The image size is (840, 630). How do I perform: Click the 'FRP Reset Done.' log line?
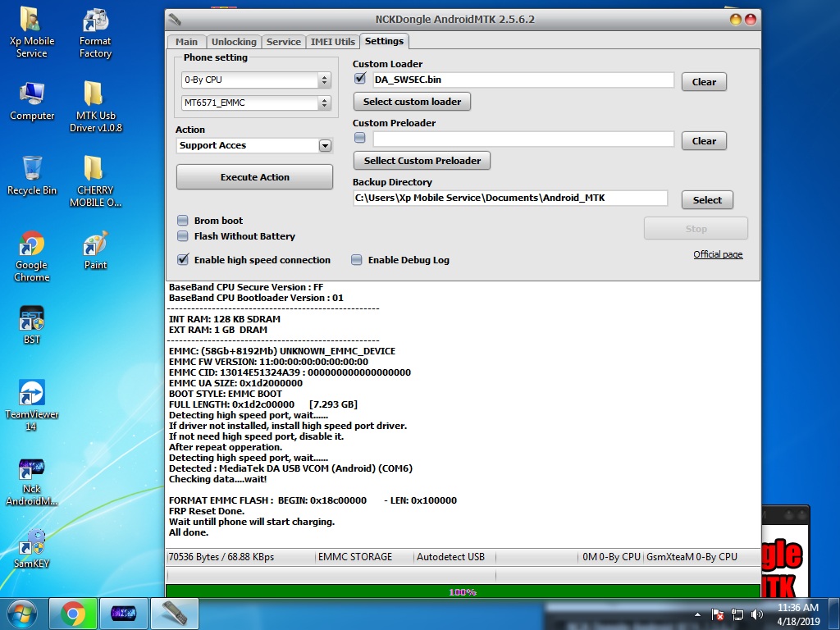[206, 511]
